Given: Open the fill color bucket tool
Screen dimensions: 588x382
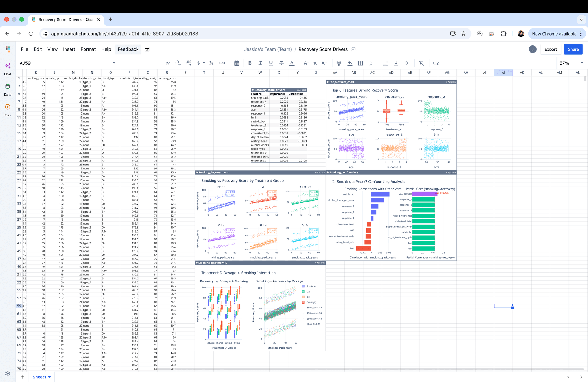Looking at the screenshot, I should point(350,63).
